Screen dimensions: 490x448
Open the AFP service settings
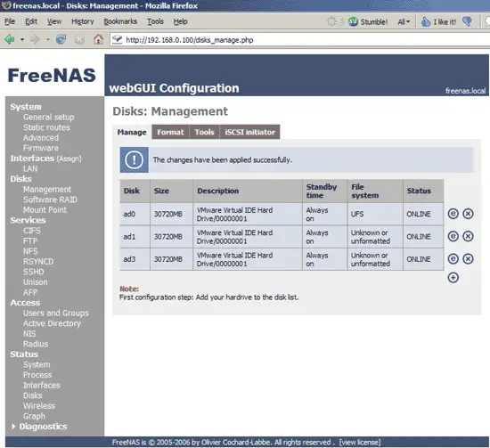pos(30,292)
